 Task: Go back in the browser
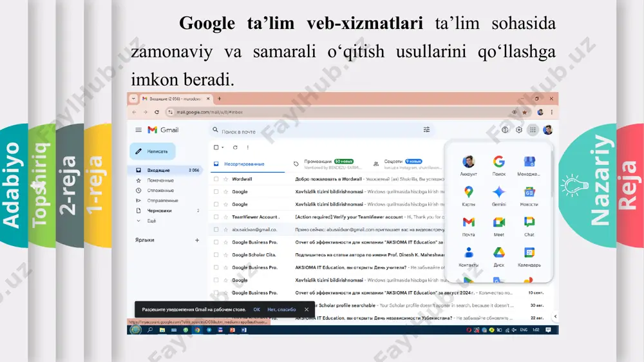134,112
